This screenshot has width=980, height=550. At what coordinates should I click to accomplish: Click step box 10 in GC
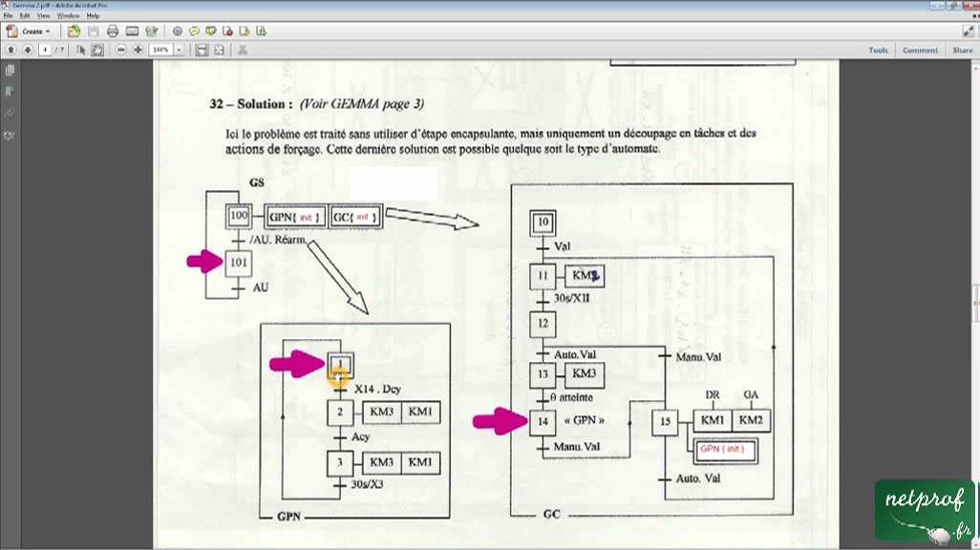coord(543,222)
